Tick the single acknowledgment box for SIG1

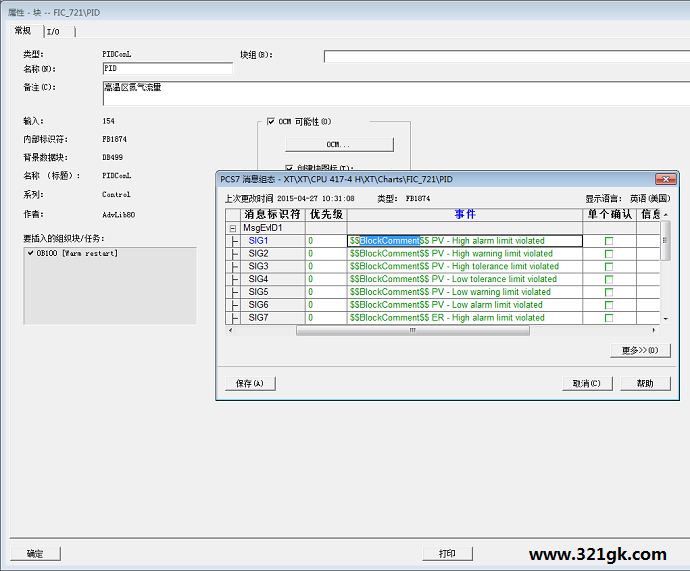(x=609, y=241)
